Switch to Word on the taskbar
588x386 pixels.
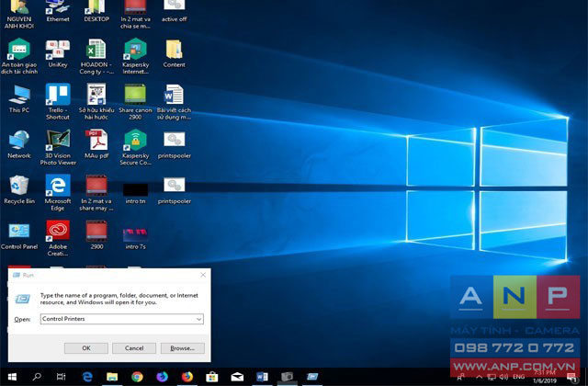pos(262,377)
